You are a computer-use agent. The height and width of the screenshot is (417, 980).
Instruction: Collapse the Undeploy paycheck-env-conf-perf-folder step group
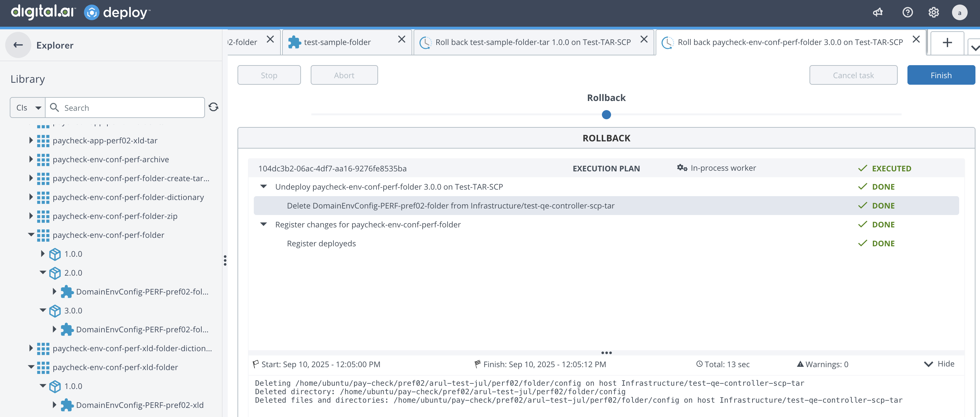click(263, 187)
